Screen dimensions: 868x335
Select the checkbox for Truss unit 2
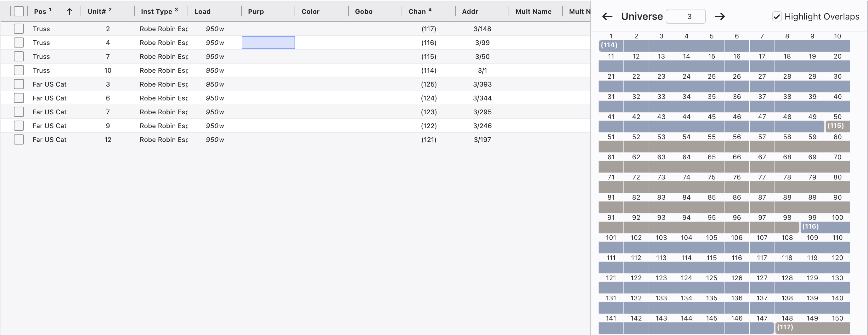pyautogui.click(x=19, y=29)
